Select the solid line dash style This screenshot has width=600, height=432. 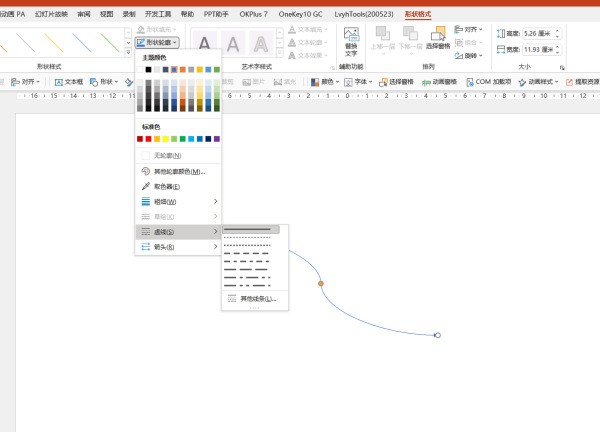(x=247, y=230)
